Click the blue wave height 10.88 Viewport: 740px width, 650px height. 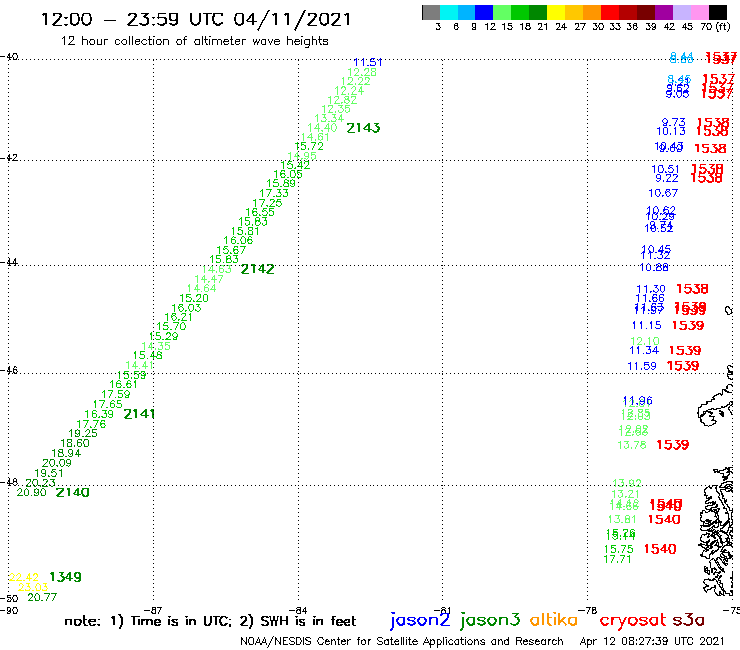point(654,268)
